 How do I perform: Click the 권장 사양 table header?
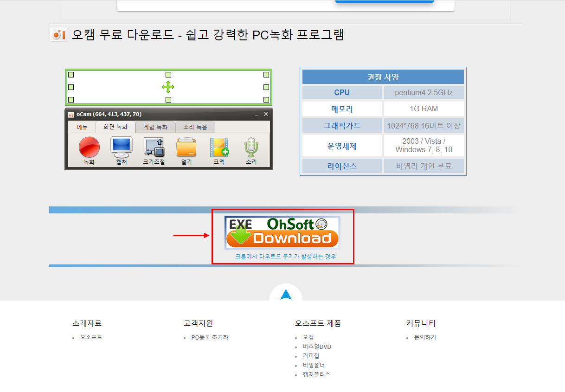[x=383, y=77]
